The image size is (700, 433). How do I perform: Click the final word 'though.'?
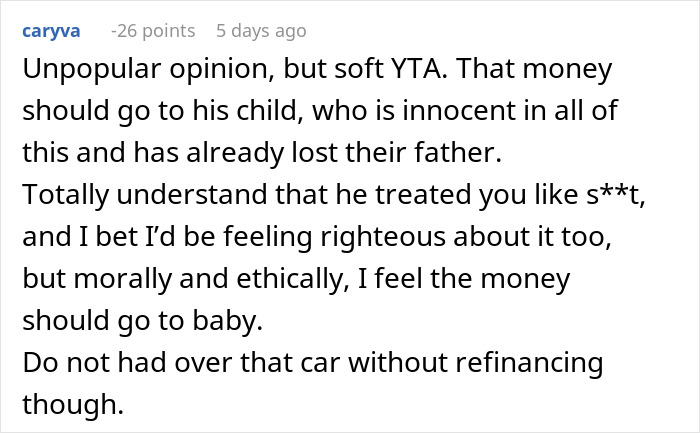coord(59,401)
